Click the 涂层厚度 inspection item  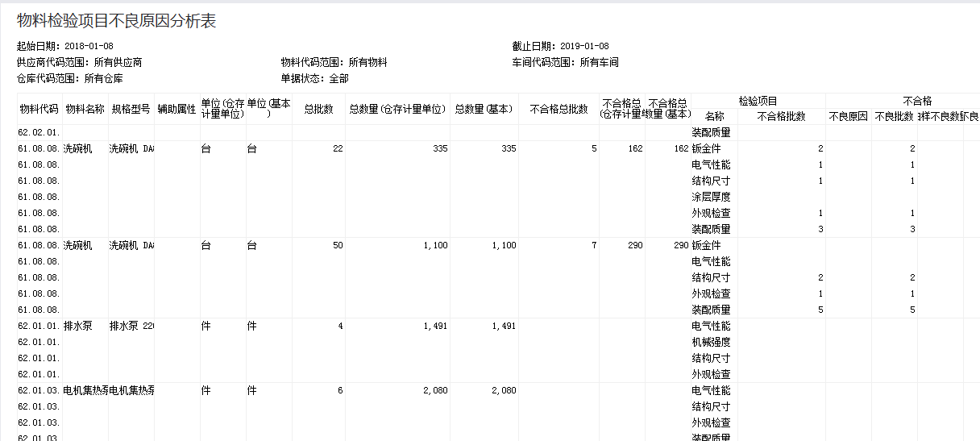714,197
